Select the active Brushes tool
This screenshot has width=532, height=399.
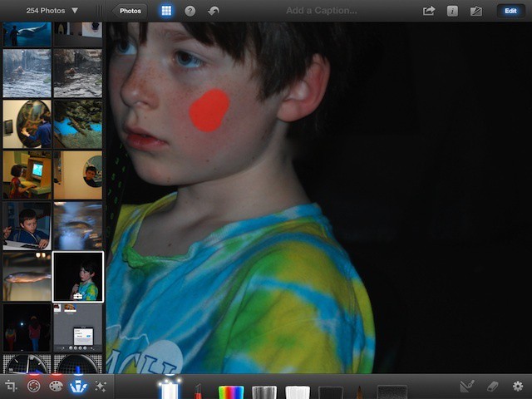tap(79, 387)
